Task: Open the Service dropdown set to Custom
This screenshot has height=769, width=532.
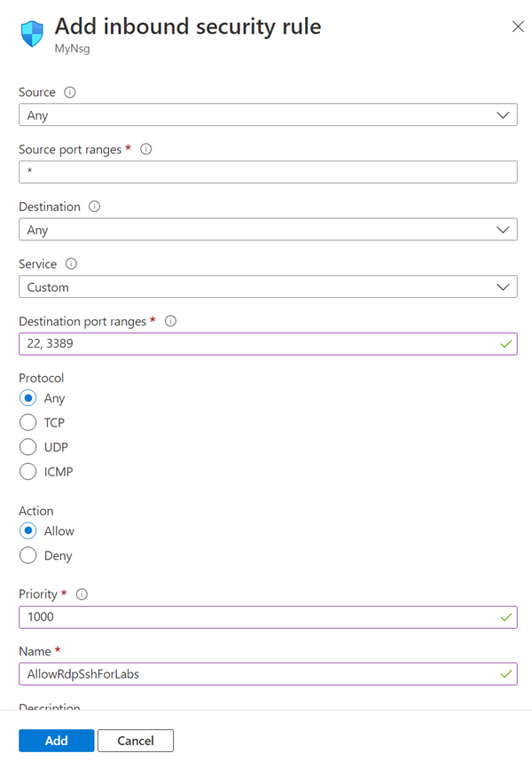Action: tap(266, 286)
